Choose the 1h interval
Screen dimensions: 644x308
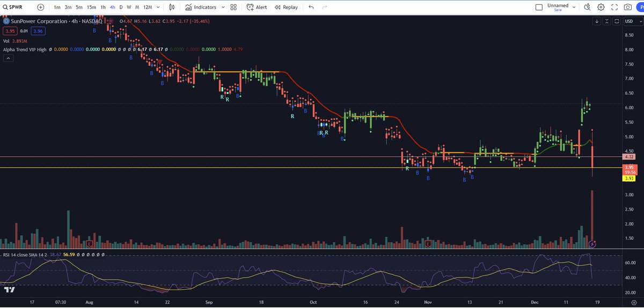103,8
